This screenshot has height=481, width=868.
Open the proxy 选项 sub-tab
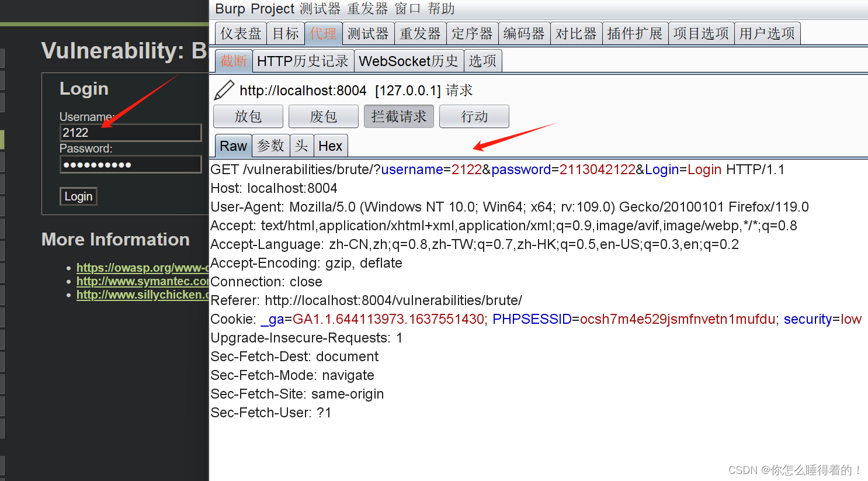482,61
